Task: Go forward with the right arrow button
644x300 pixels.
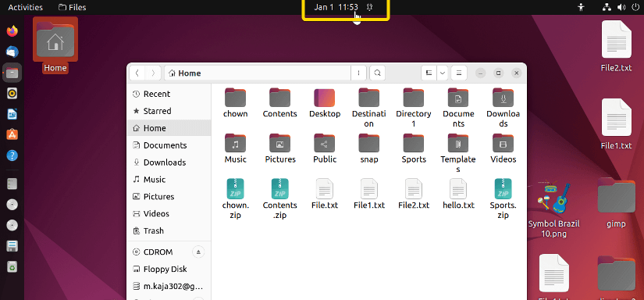Action: point(153,73)
